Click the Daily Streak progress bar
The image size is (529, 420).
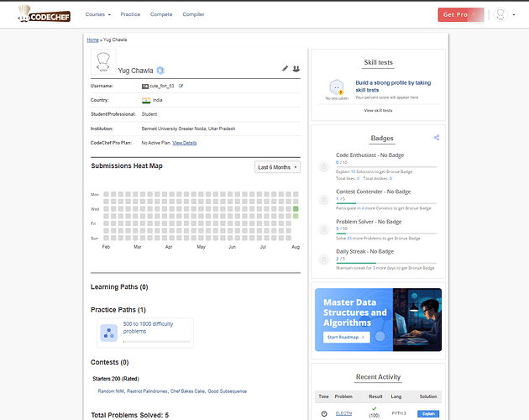pyautogui.click(x=386, y=263)
